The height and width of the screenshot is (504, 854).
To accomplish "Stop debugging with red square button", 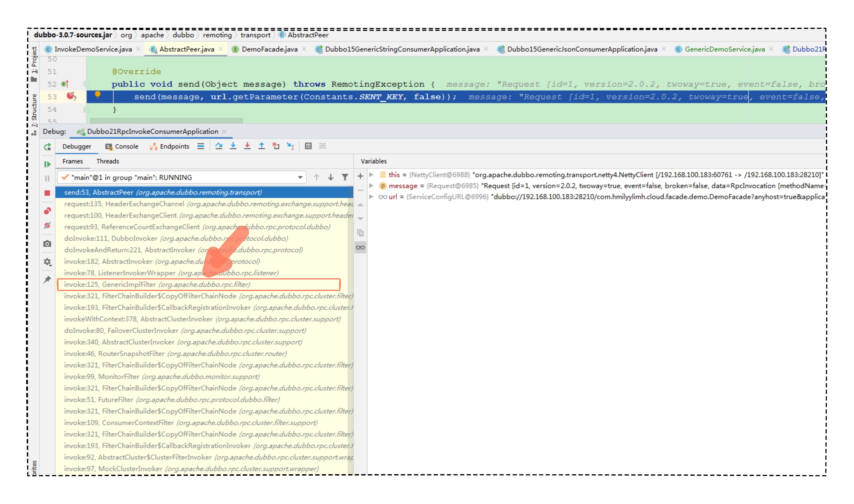I will 47,193.
